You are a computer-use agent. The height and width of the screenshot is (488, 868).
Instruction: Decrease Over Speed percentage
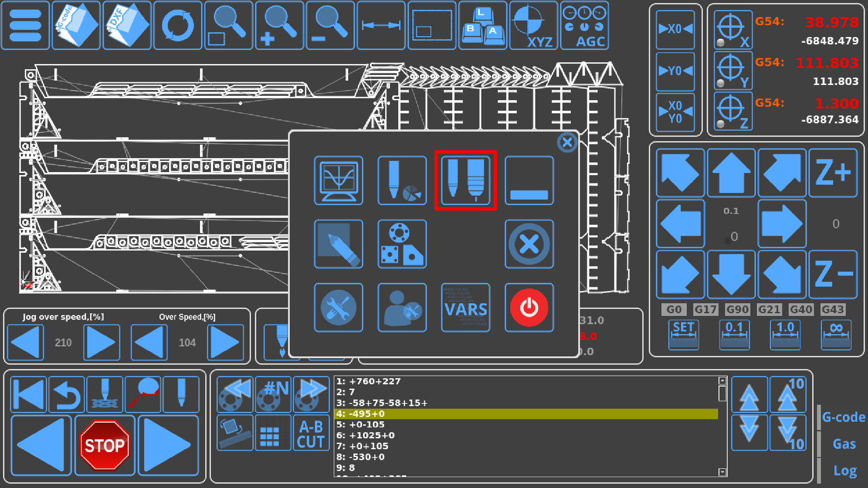point(149,342)
